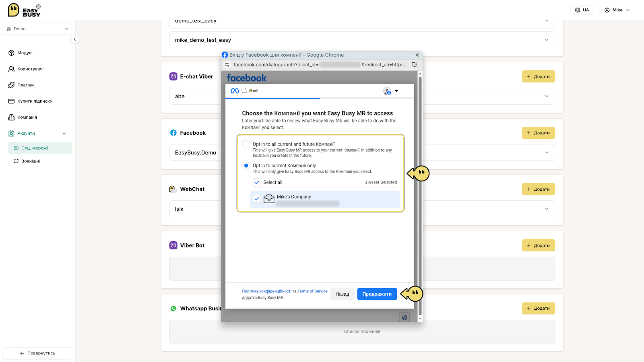Click the Акаунти contact icon
The image size is (644, 362).
pos(11,133)
